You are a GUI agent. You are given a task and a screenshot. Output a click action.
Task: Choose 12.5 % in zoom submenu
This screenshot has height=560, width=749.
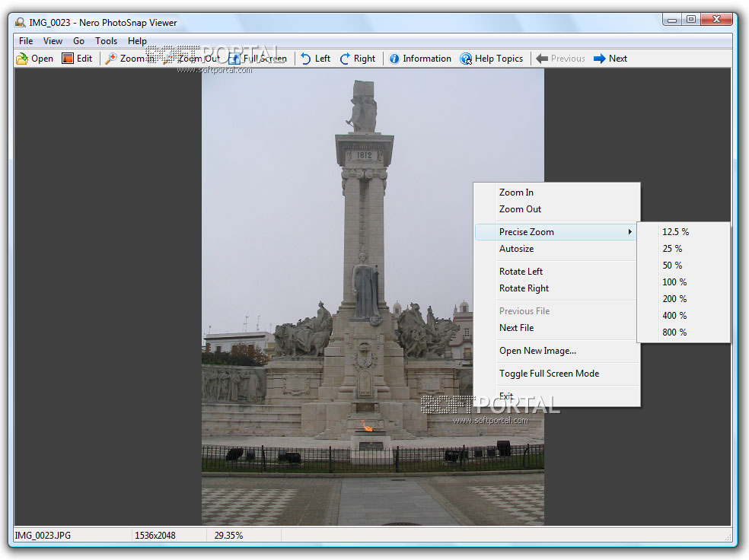675,232
